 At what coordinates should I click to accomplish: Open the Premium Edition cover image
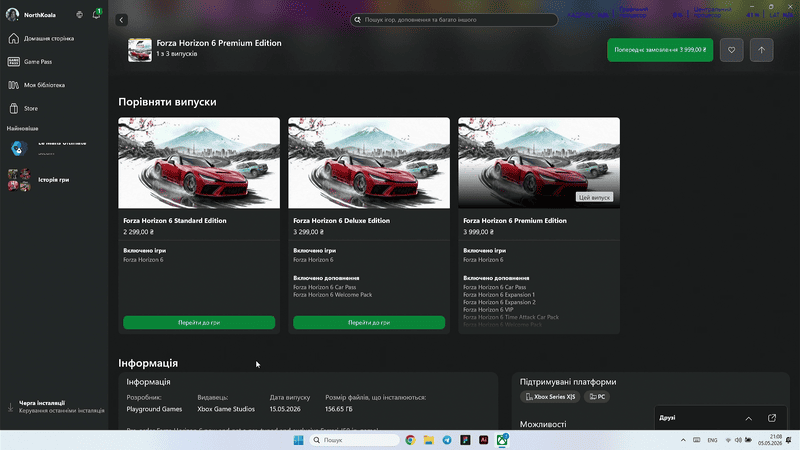click(539, 163)
